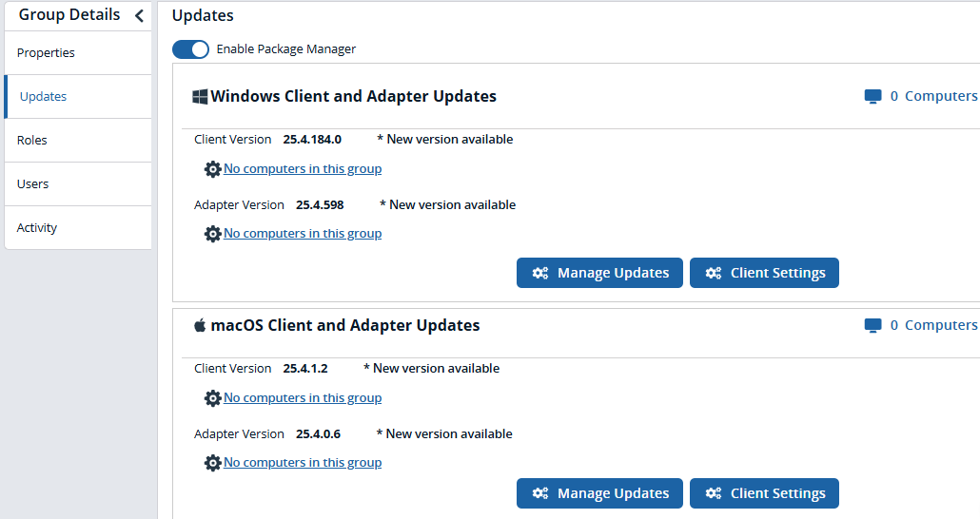
Task: Click Client Settings for macOS section
Action: point(764,493)
